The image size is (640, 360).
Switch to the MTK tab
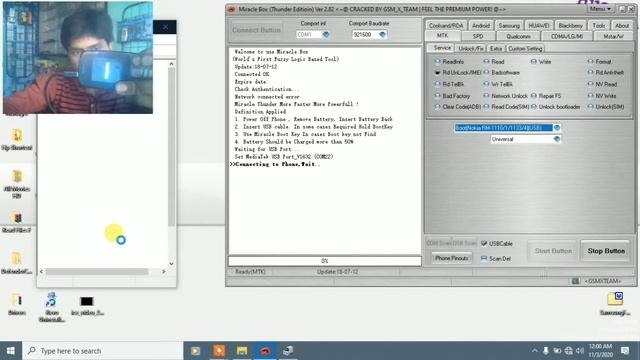(x=442, y=36)
